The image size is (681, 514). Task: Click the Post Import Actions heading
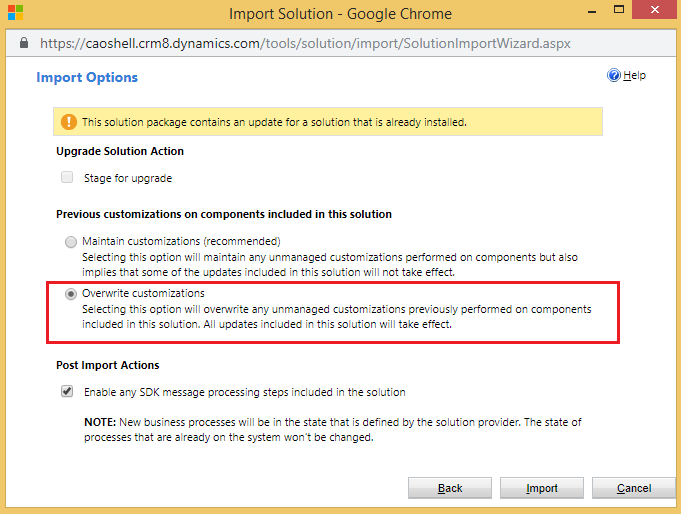(x=108, y=365)
